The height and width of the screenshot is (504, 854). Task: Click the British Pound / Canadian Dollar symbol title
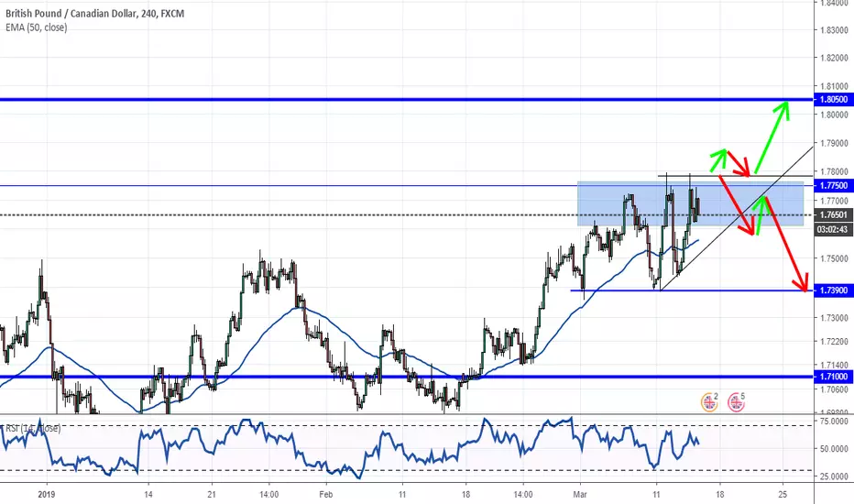[94, 13]
